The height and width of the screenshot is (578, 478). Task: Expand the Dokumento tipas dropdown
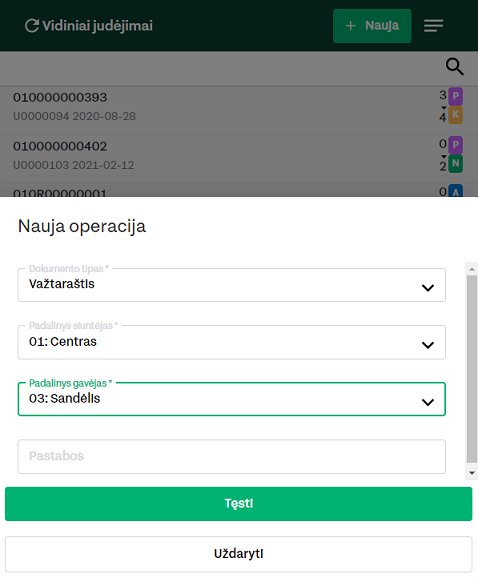(x=232, y=285)
